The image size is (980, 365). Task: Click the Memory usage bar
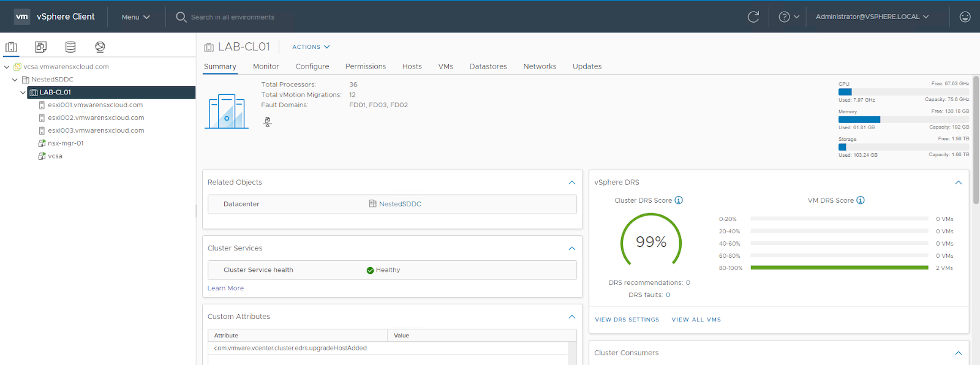point(903,119)
